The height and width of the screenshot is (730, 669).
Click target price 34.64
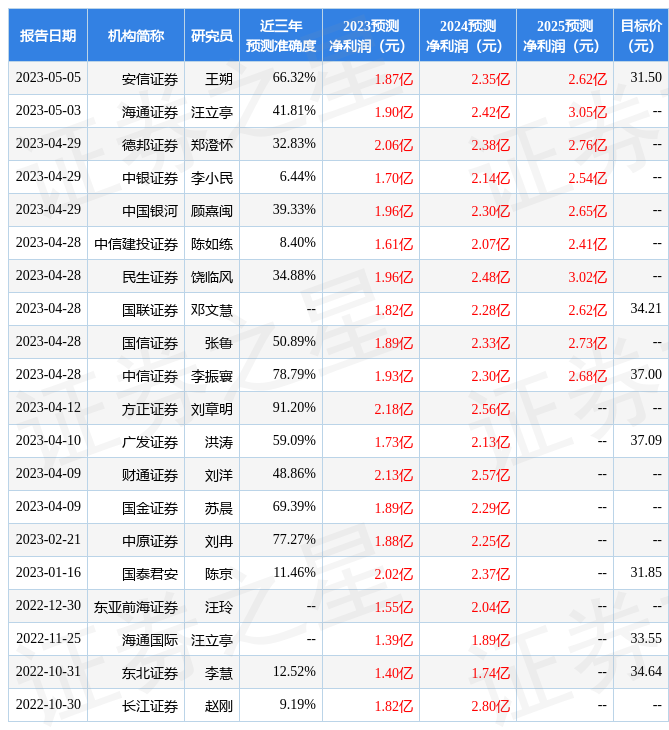(646, 672)
